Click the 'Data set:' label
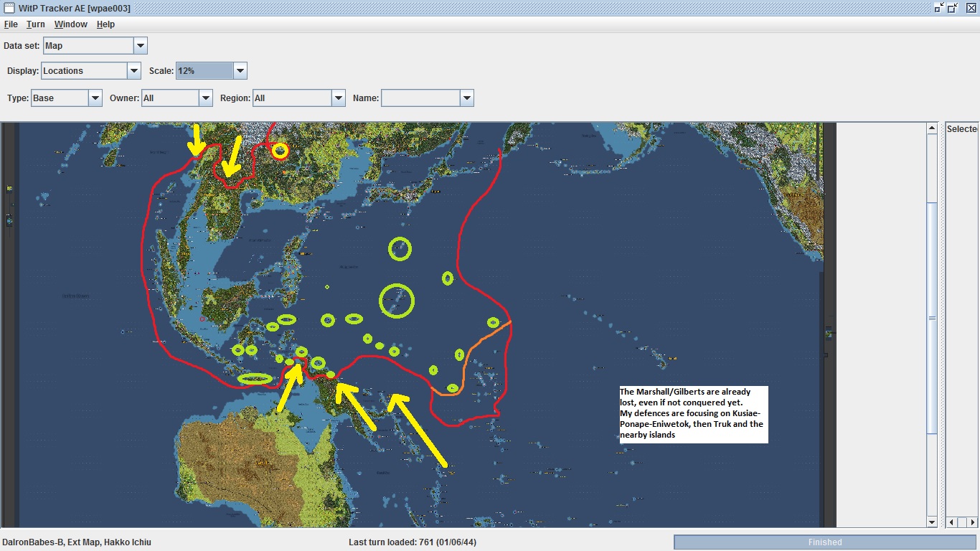Screen dimensions: 980x551 tap(22, 46)
